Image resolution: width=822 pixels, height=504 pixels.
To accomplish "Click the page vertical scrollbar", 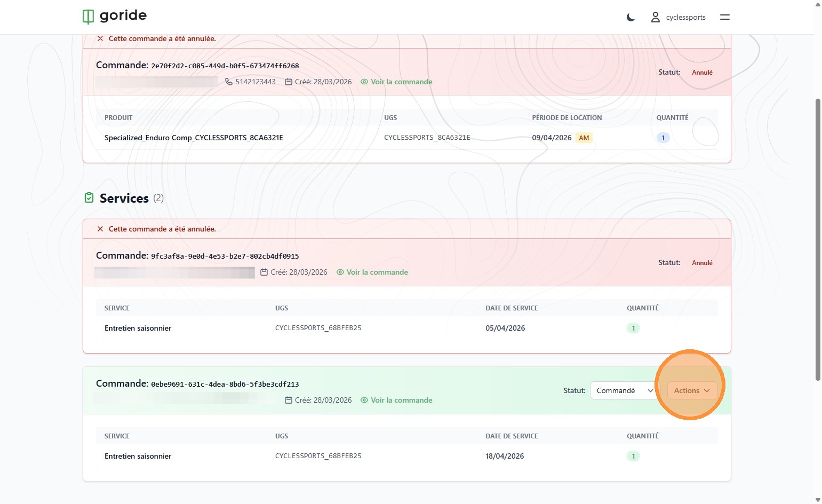I will tap(818, 240).
